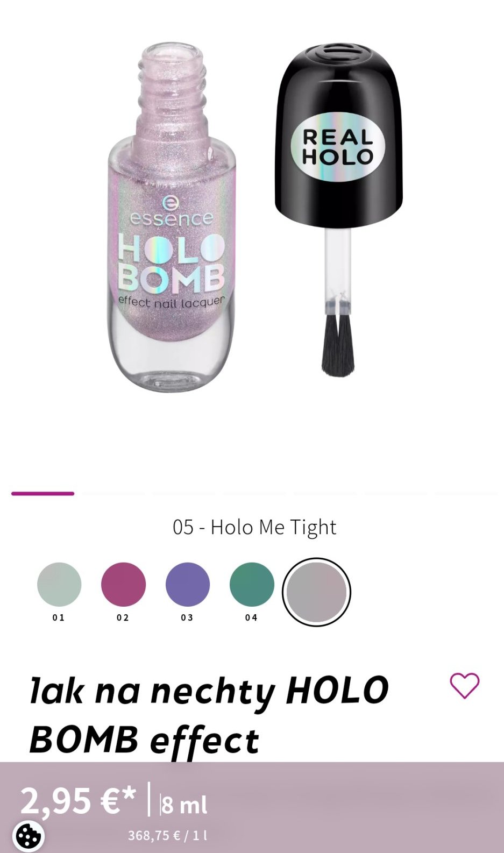The width and height of the screenshot is (504, 853).
Task: Open the last image carousel indicator
Action: pyautogui.click(x=466, y=493)
